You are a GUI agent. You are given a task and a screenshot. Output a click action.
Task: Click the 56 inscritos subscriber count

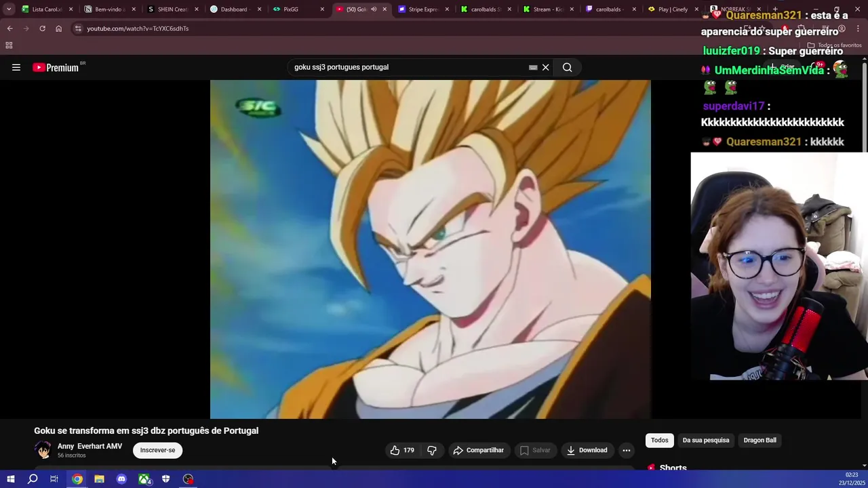(x=71, y=455)
